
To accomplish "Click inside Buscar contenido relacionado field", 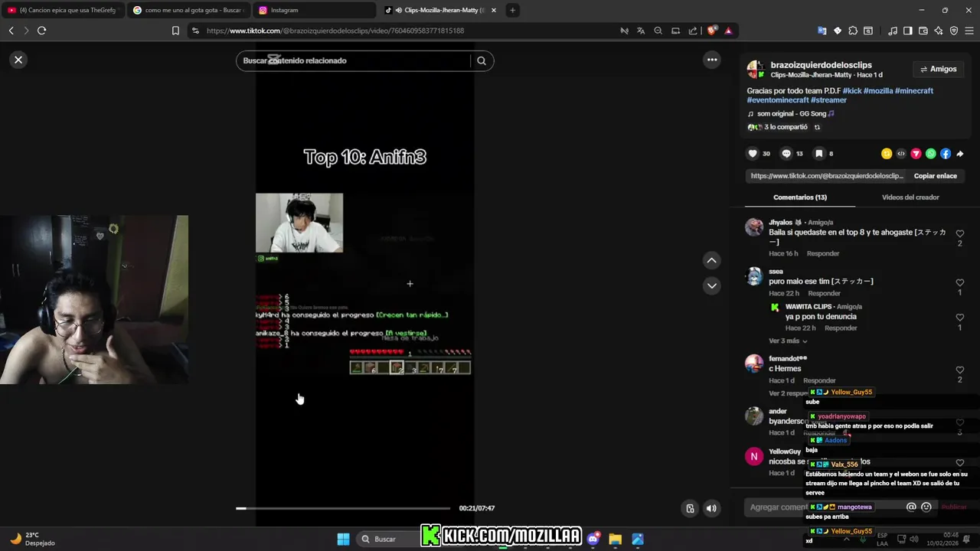I will click(x=354, y=60).
